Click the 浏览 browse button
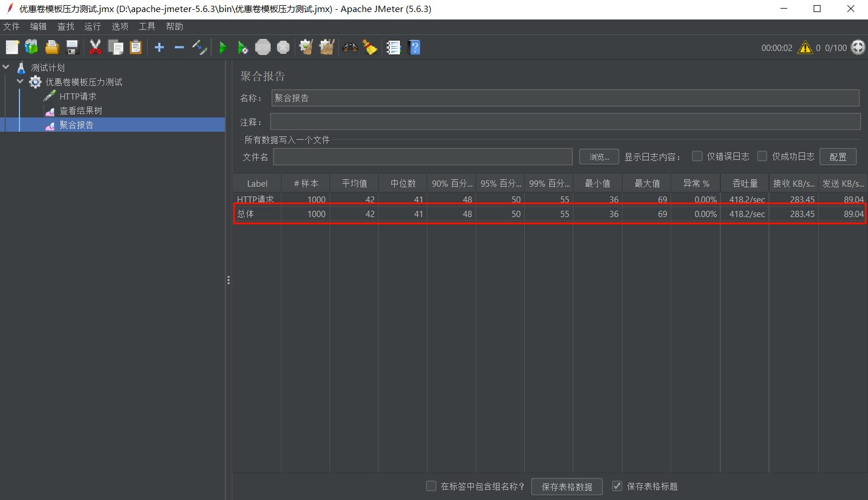Viewport: 868px width, 500px height. coord(599,156)
